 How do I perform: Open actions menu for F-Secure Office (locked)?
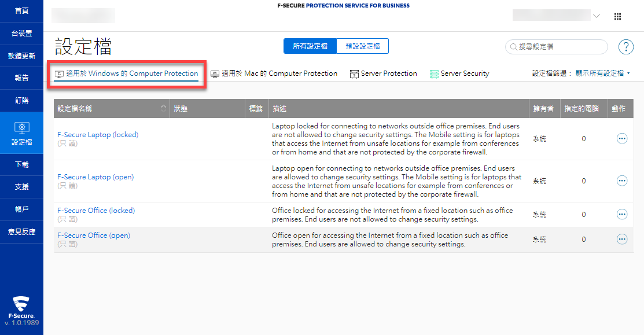click(x=622, y=215)
